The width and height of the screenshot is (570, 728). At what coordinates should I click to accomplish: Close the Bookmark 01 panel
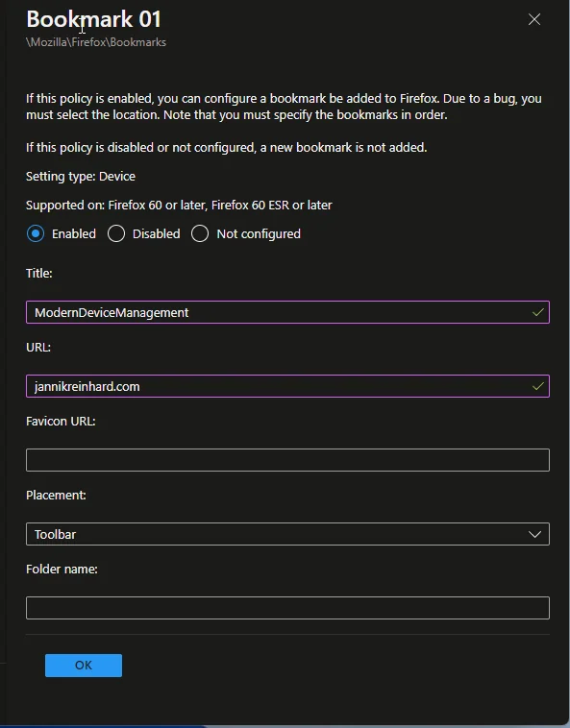[534, 19]
